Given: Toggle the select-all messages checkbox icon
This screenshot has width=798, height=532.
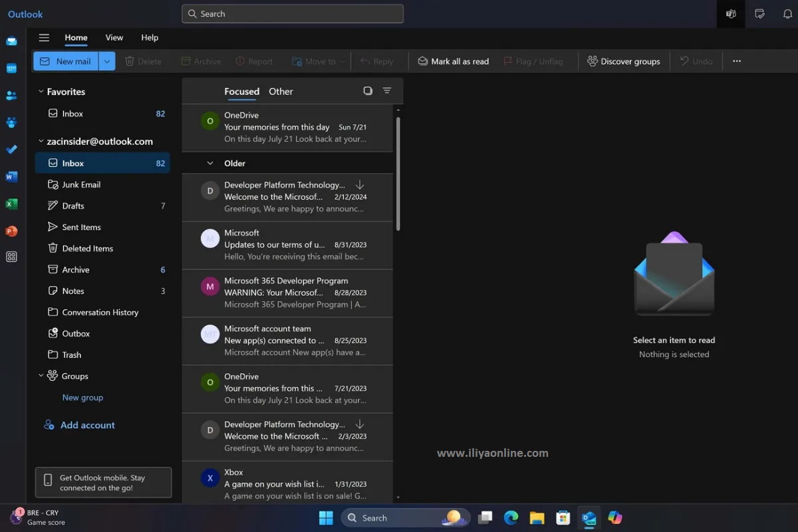Looking at the screenshot, I should coord(368,91).
